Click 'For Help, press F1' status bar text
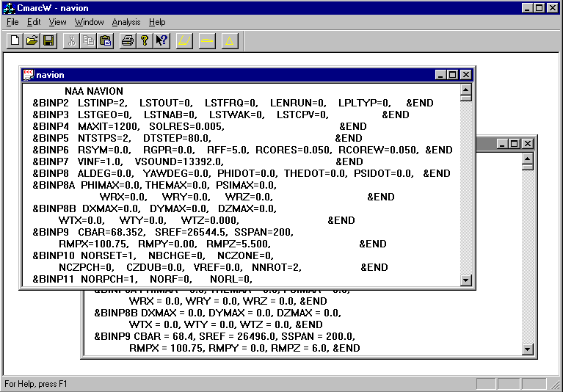The height and width of the screenshot is (392, 563). tap(36, 384)
